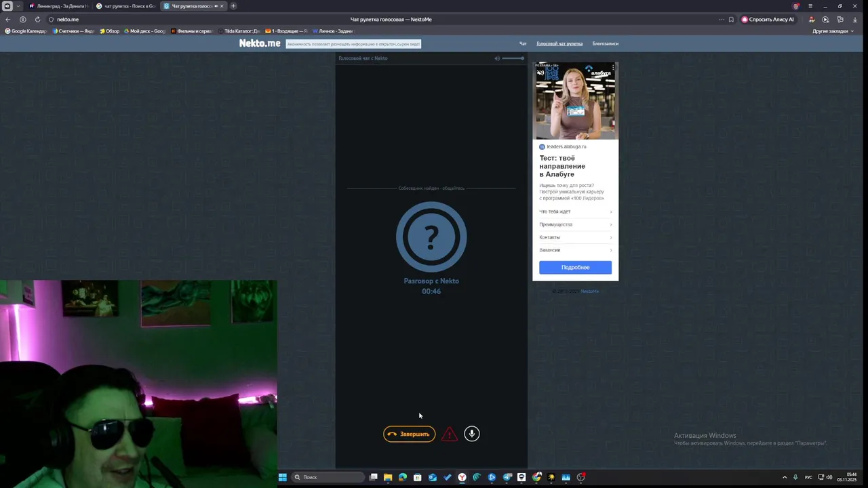
Task: Open the video playback icon in browser toolbar
Action: (825, 20)
